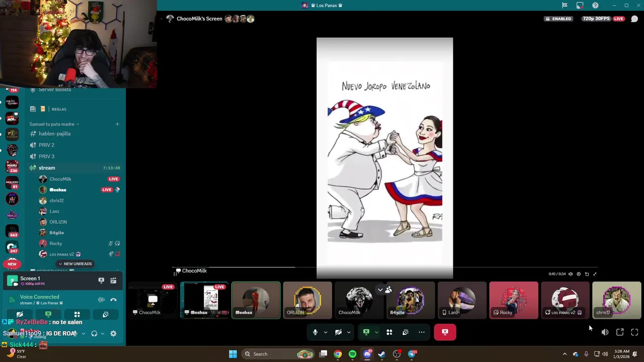644x362 pixels.
Task: Open the hablen-pajilla text channel
Action: click(x=74, y=134)
